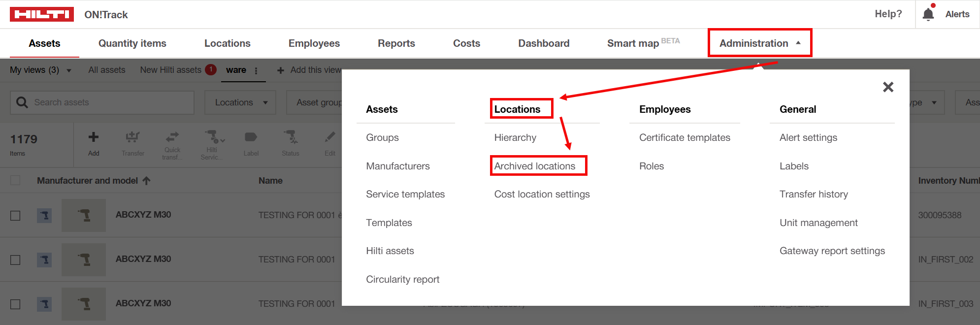Open the Dashboard tab
980x325 pixels.
pyautogui.click(x=544, y=43)
